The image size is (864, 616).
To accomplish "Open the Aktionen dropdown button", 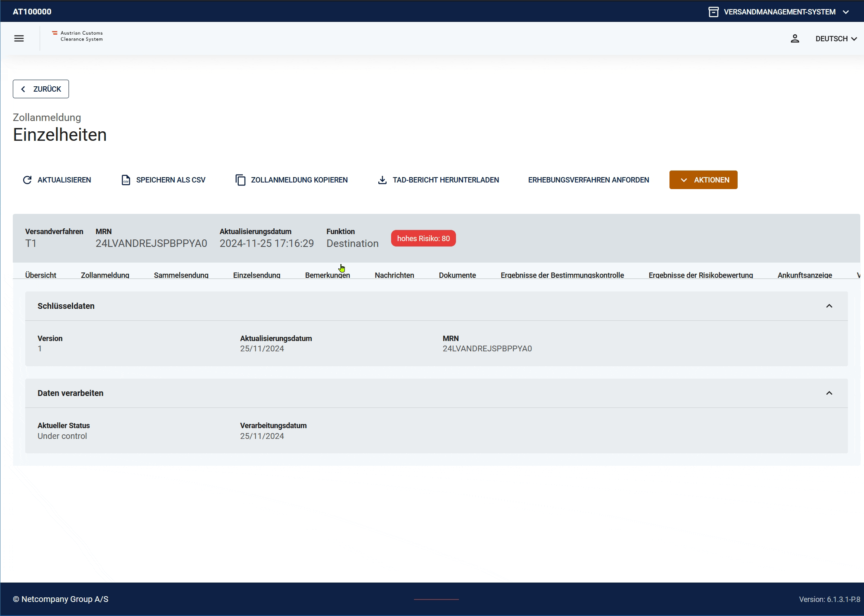I will pyautogui.click(x=703, y=180).
